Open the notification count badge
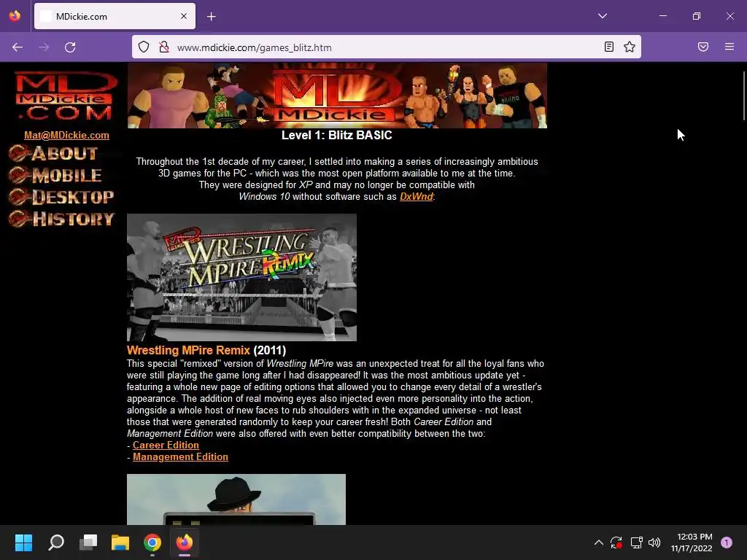Viewport: 747px width, 560px height. click(x=727, y=542)
